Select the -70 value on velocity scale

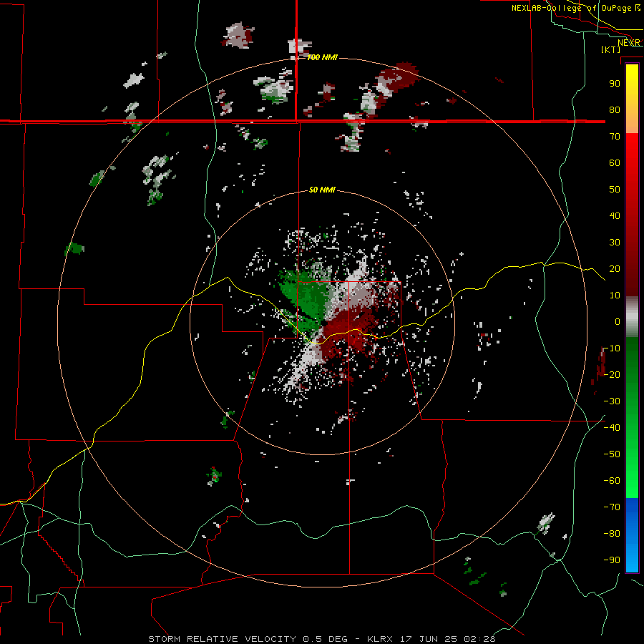pyautogui.click(x=612, y=507)
